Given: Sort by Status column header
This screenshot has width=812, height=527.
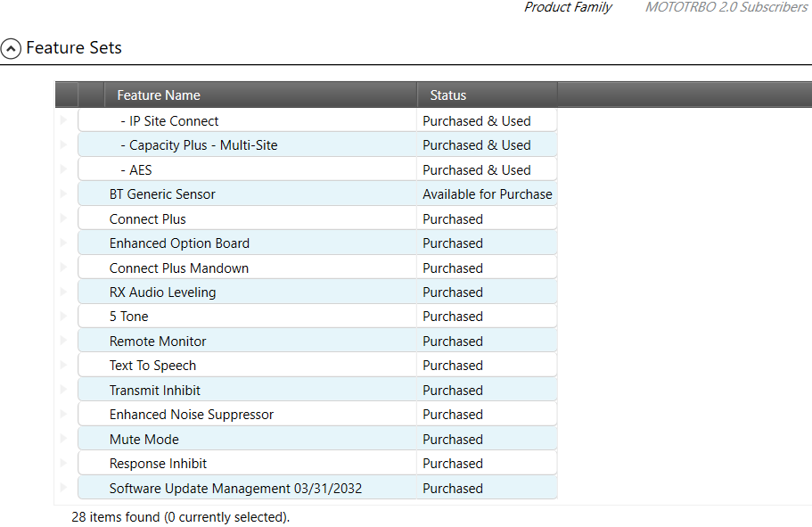Looking at the screenshot, I should tap(488, 95).
